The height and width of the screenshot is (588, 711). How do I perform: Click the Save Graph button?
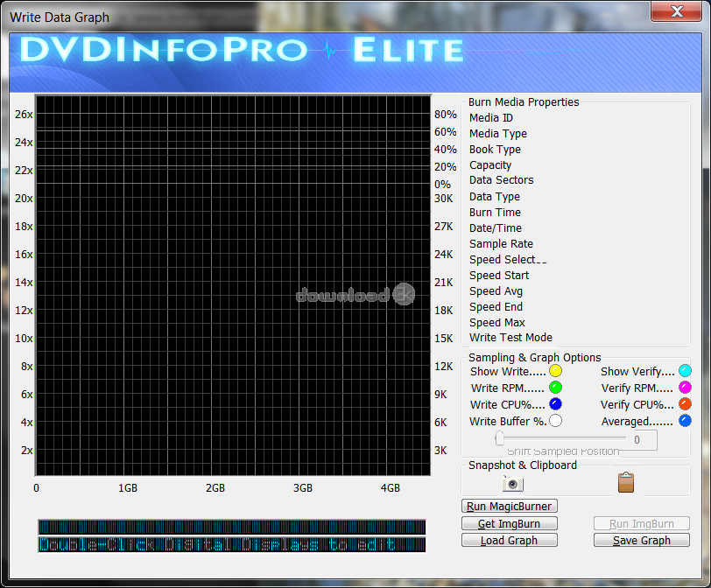pyautogui.click(x=642, y=541)
